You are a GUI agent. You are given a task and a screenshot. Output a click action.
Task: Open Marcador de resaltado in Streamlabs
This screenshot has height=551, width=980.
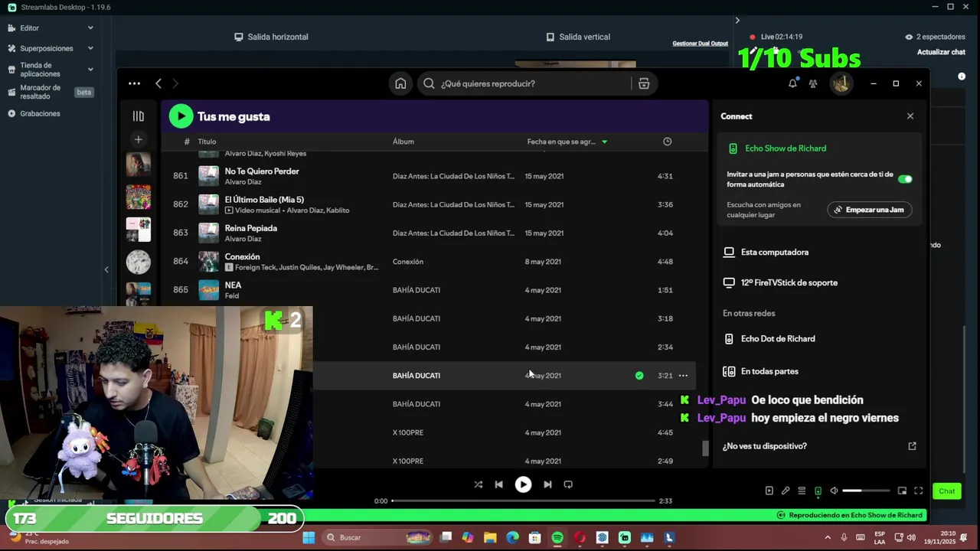51,92
